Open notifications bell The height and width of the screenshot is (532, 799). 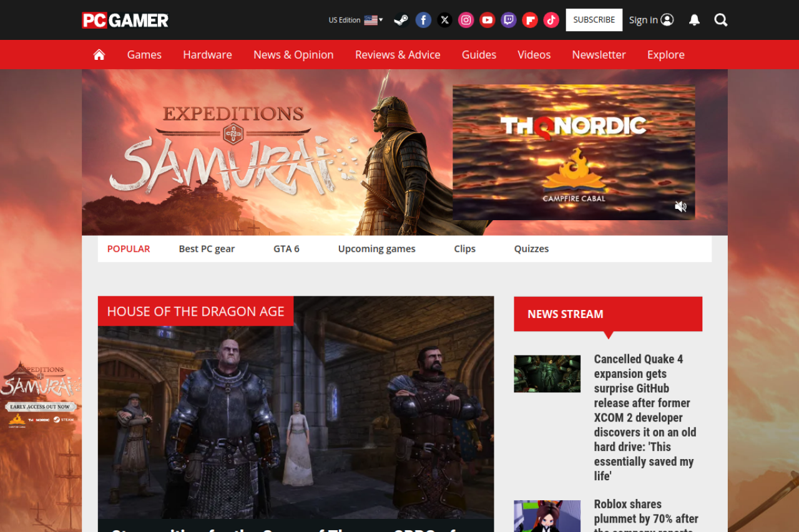pos(694,20)
